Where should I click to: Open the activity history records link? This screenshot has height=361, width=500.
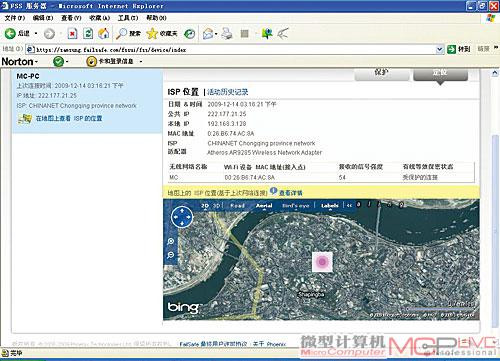click(x=228, y=92)
